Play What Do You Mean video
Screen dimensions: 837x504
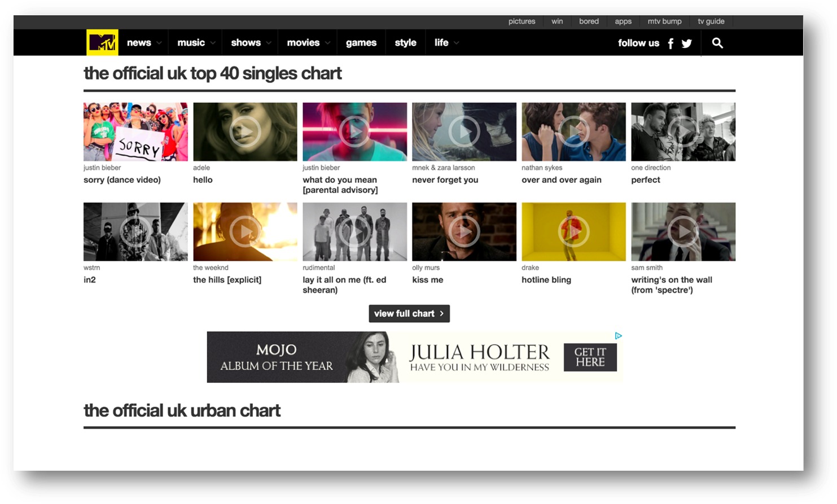coord(354,132)
